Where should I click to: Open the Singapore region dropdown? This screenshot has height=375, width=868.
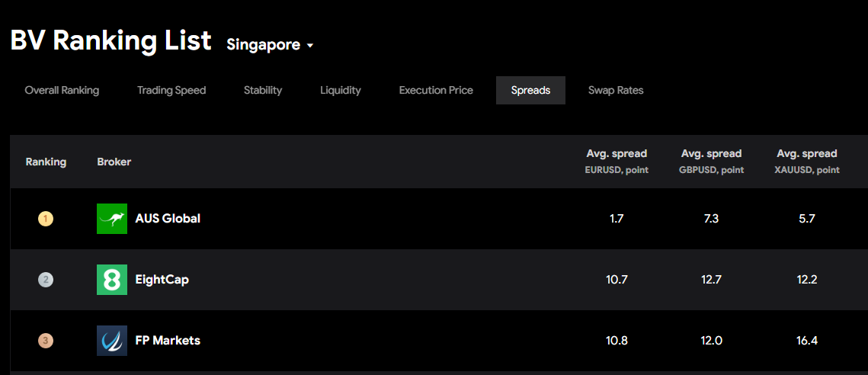pos(271,45)
